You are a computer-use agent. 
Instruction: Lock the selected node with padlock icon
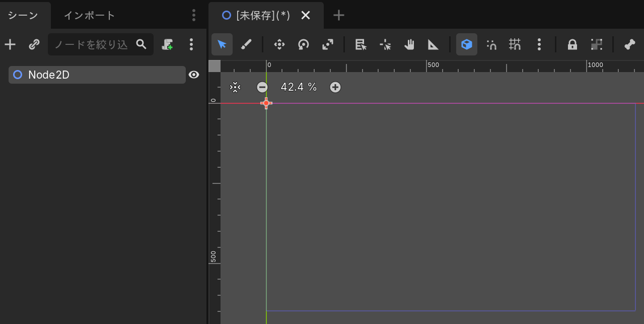(x=572, y=44)
